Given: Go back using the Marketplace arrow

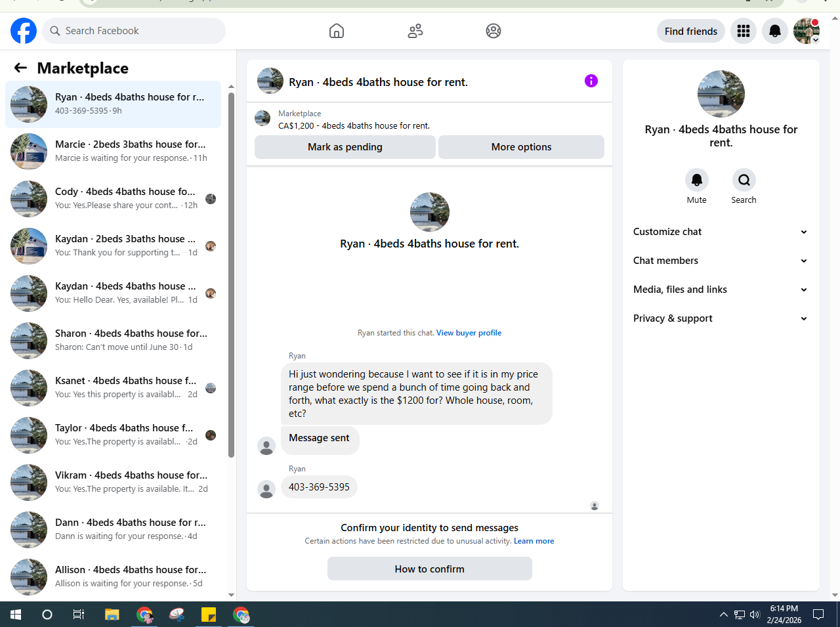Looking at the screenshot, I should click(x=20, y=68).
